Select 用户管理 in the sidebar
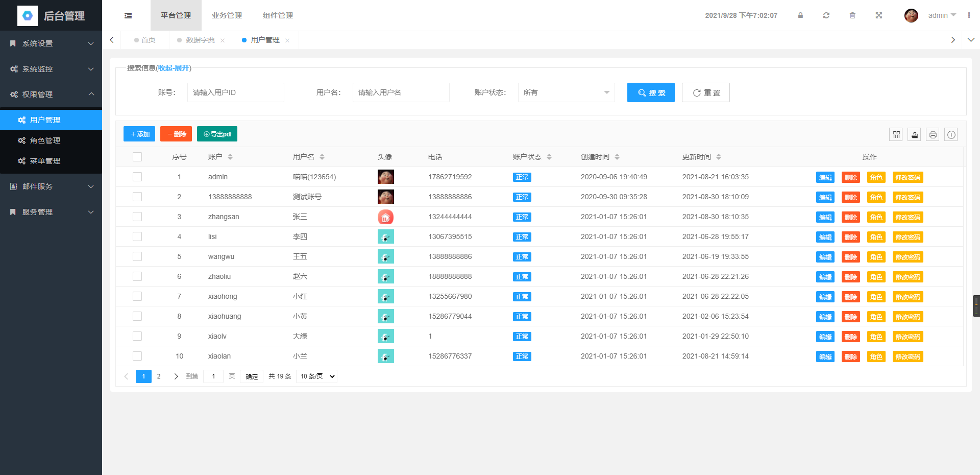This screenshot has width=980, height=475. [x=51, y=120]
